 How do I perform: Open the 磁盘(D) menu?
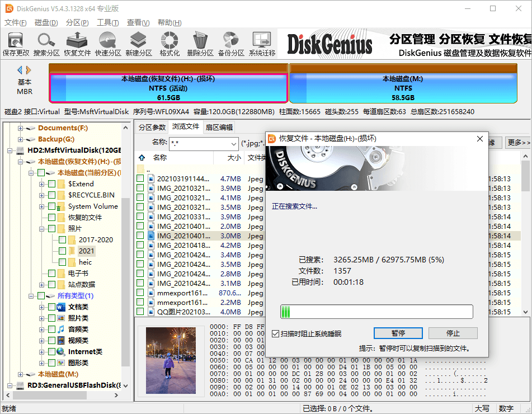pos(46,22)
